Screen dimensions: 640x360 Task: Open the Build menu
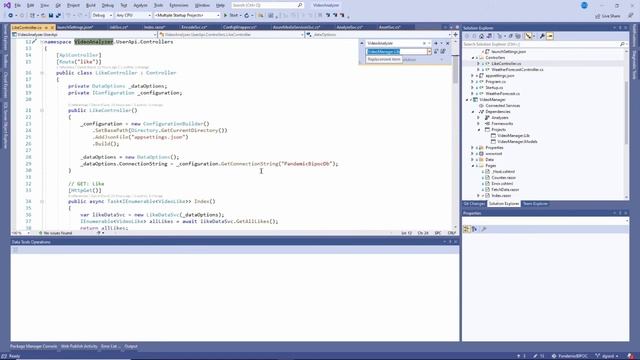[x=91, y=5]
